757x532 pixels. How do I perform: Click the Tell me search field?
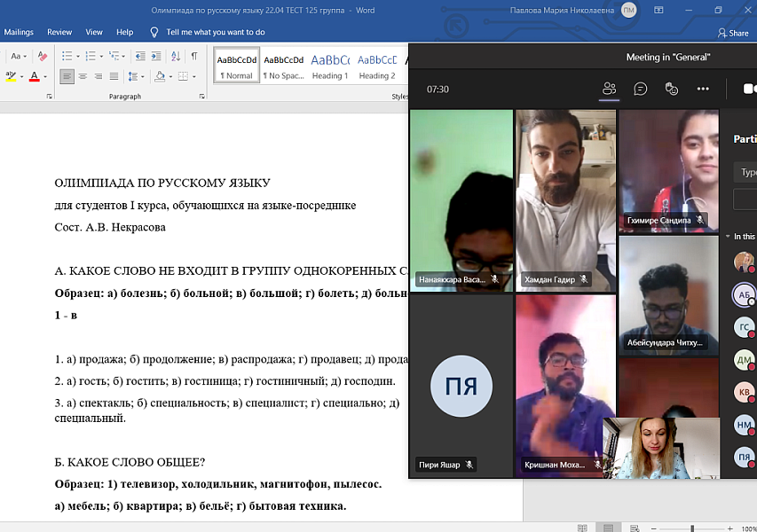[x=216, y=32]
